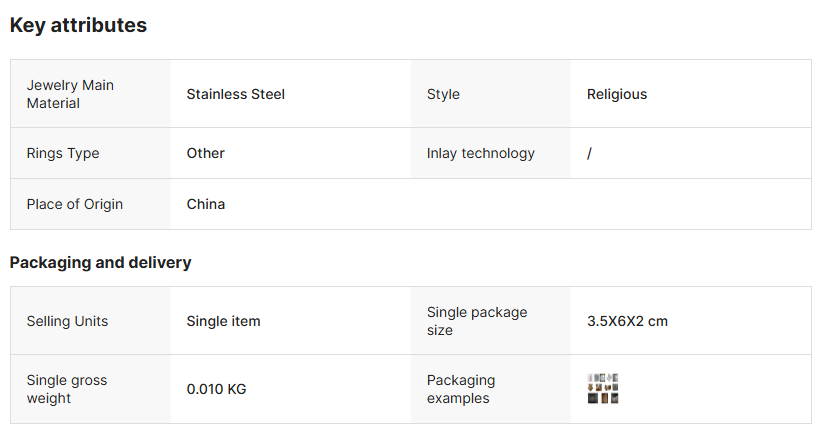Screen dimensions: 819x436
Task: Click the Single package size label
Action: (x=477, y=321)
